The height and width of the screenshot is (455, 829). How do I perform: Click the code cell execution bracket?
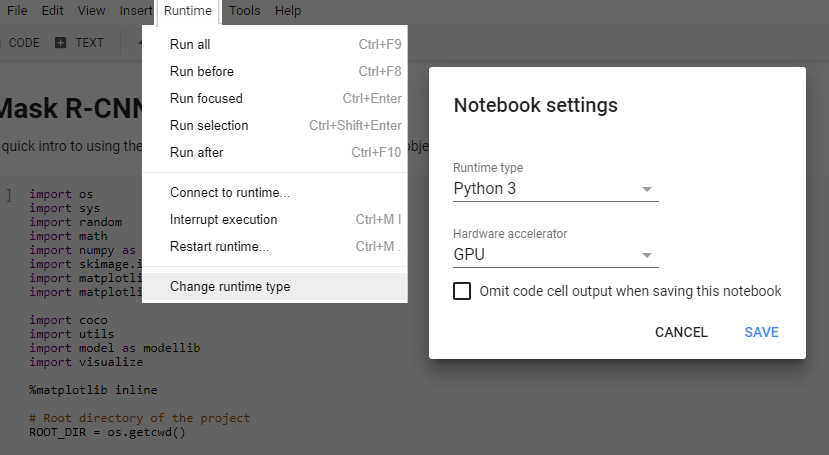(x=9, y=194)
